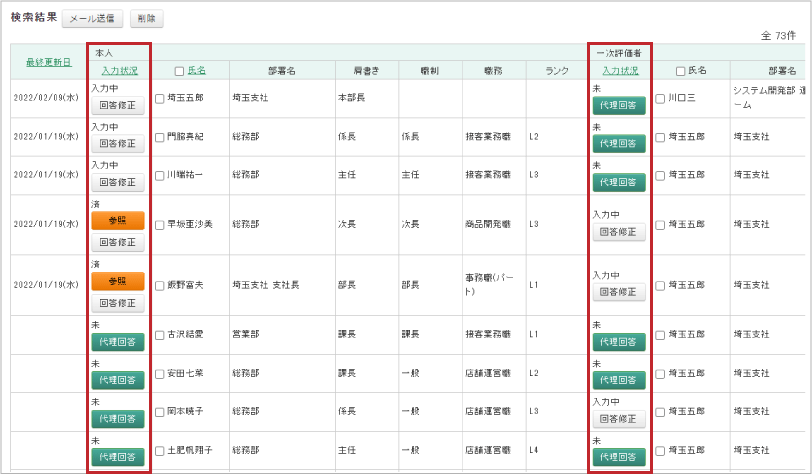Click 本人 代理回答 for 安田七菜
This screenshot has width=812, height=476.
(x=118, y=380)
